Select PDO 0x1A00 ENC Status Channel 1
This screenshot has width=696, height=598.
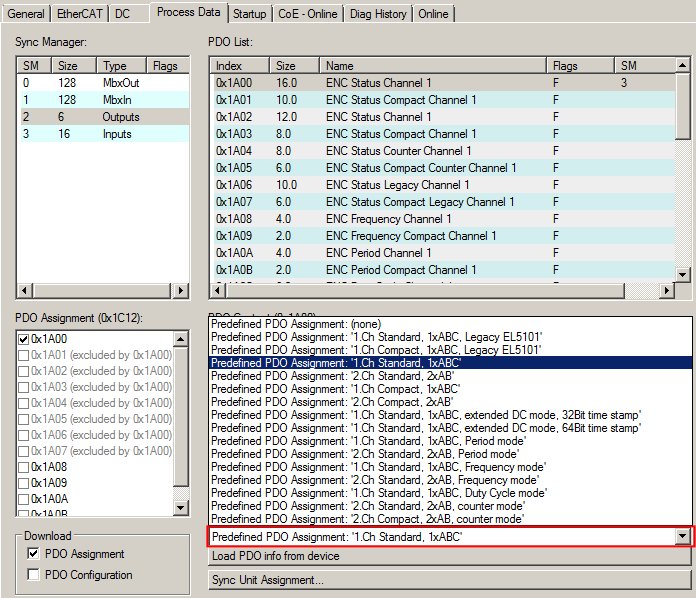443,83
